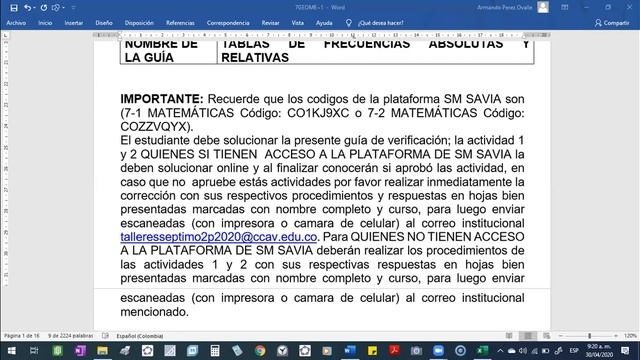Open the Customize Quick Access Toolbar dropdown
Screen dimensions: 640x360
pyautogui.click(x=73, y=8)
